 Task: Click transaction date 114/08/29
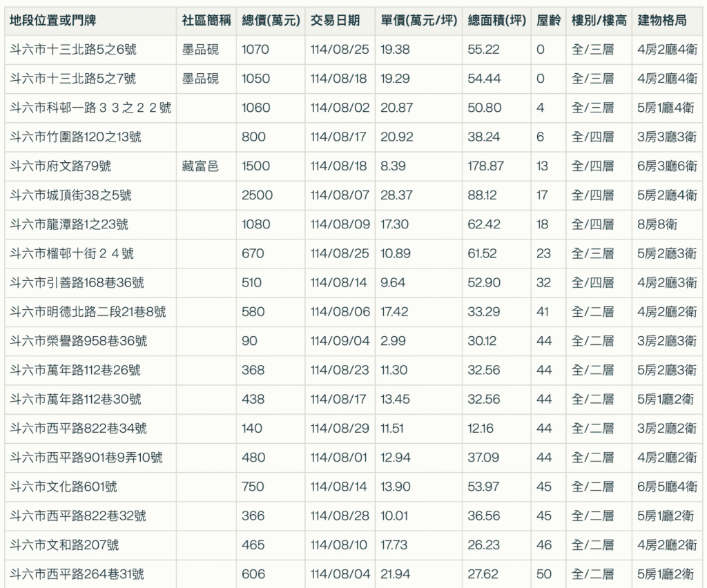point(340,429)
